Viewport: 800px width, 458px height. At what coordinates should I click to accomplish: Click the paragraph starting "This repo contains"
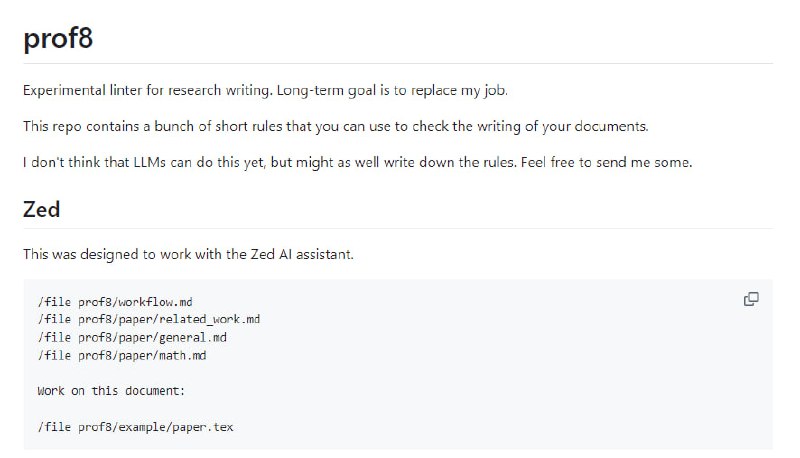click(x=335, y=126)
